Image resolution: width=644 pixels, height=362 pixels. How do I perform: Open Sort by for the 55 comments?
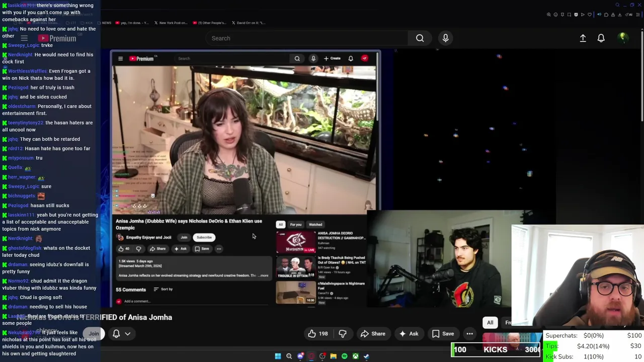pyautogui.click(x=163, y=289)
